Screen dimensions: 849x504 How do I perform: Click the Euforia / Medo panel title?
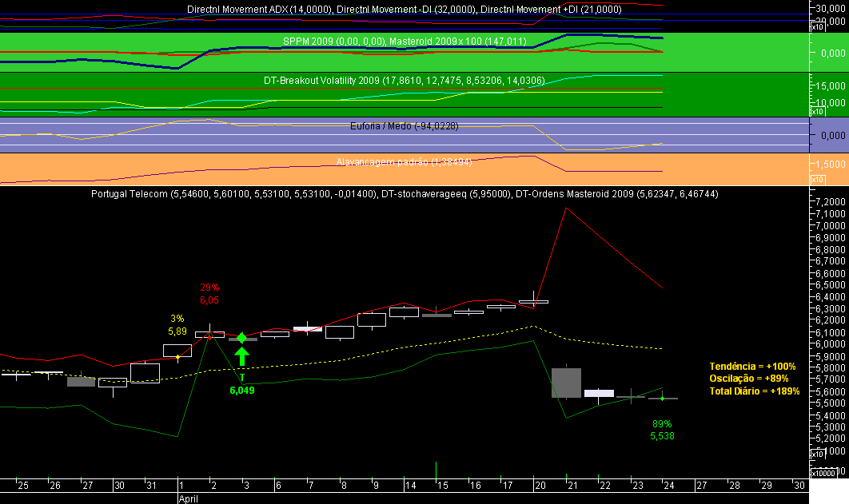[x=405, y=126]
